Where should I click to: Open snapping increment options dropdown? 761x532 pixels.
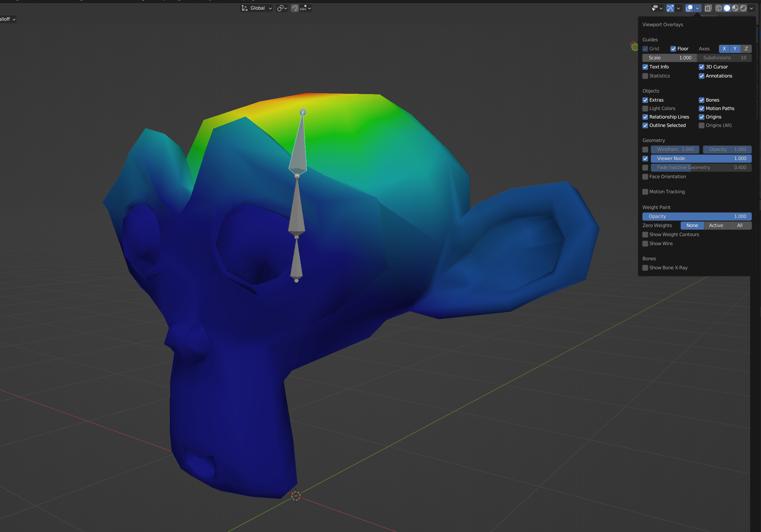coord(306,8)
